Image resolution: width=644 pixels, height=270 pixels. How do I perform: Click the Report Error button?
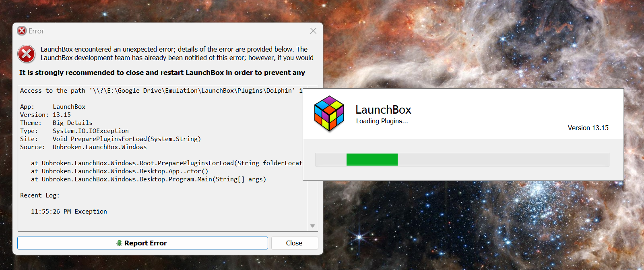[x=142, y=243]
